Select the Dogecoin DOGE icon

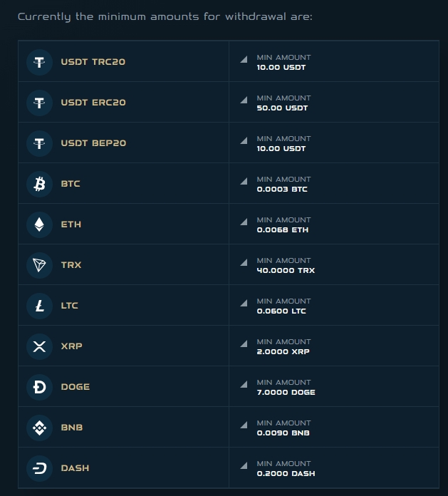39,387
